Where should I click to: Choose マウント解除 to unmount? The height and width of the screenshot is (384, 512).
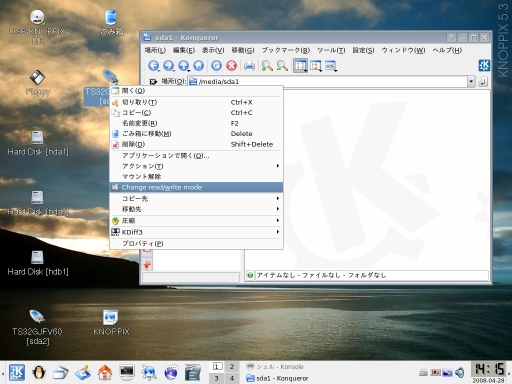point(196,177)
